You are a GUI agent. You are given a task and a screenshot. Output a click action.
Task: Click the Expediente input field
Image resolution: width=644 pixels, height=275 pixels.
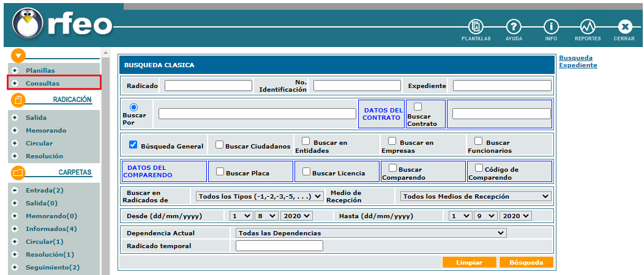click(x=502, y=86)
